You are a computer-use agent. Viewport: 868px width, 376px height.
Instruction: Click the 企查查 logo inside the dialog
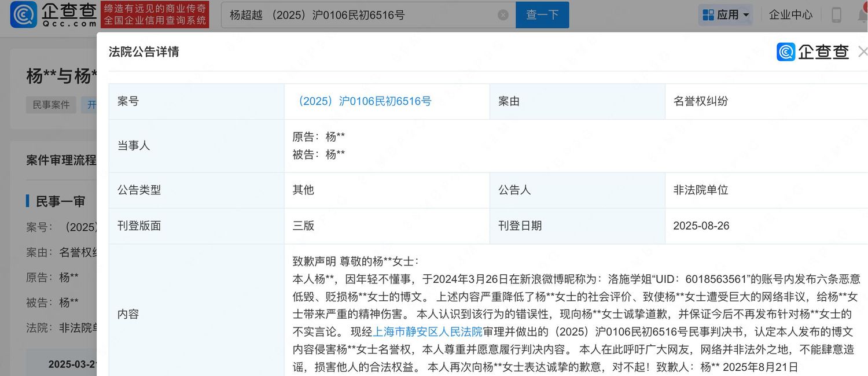813,52
